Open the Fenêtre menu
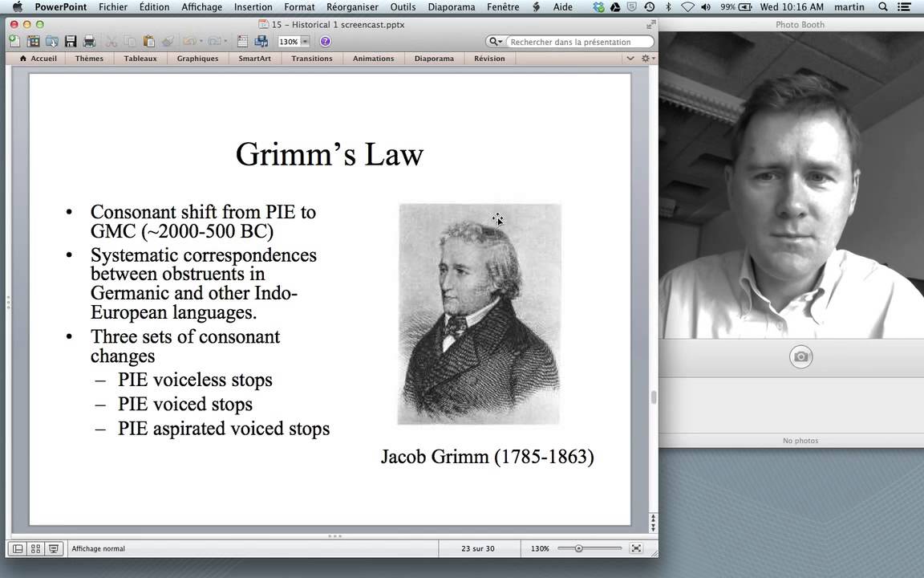Screen dimensions: 924x578 coord(503,7)
